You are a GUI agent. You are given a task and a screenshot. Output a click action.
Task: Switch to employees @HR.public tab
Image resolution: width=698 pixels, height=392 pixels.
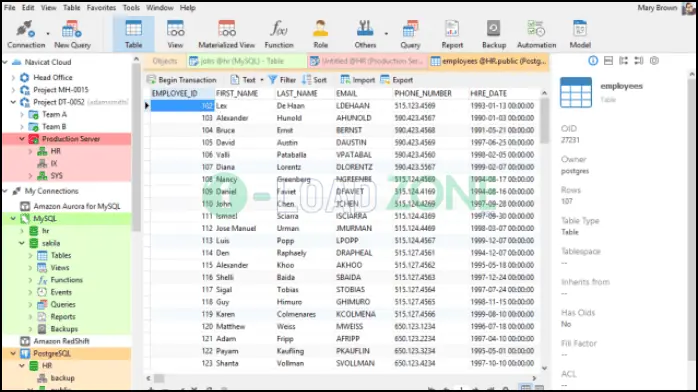[x=488, y=61]
